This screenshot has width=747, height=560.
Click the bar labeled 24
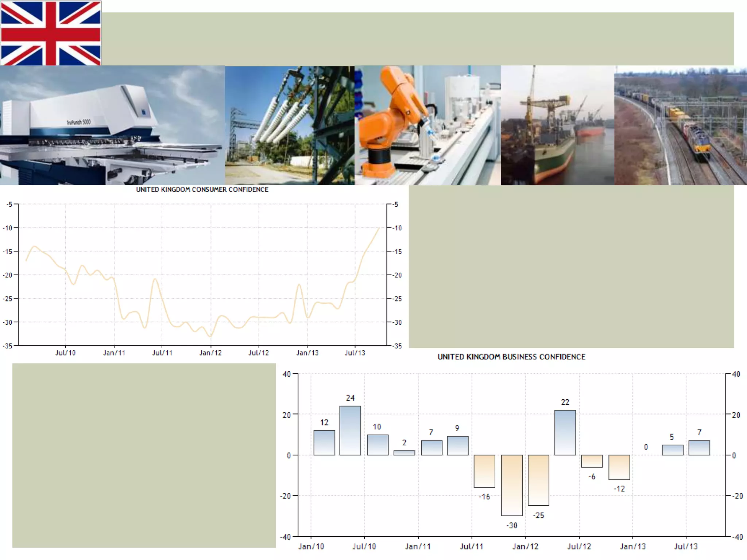point(350,431)
